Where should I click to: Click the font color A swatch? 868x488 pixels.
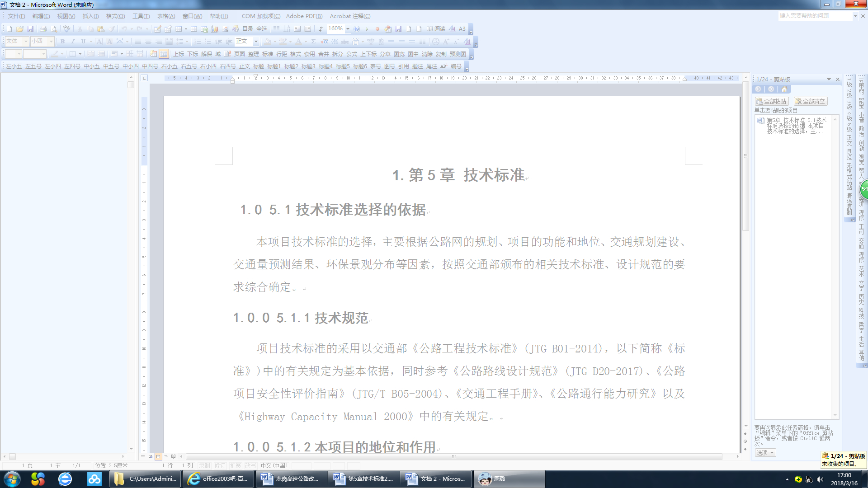298,42
